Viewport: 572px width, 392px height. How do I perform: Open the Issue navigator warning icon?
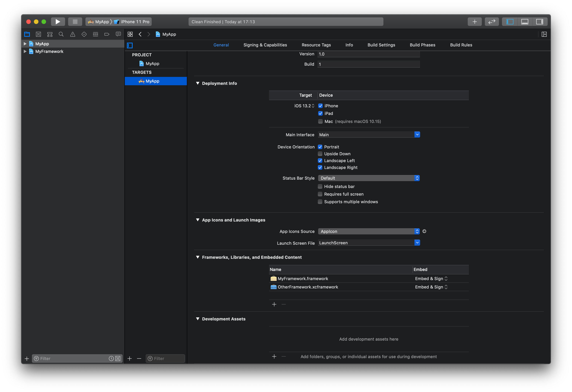coord(73,34)
